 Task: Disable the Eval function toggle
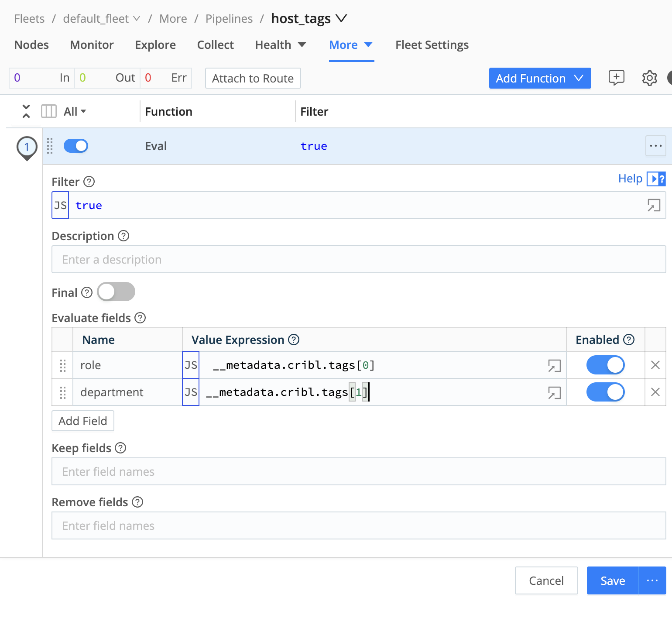76,146
